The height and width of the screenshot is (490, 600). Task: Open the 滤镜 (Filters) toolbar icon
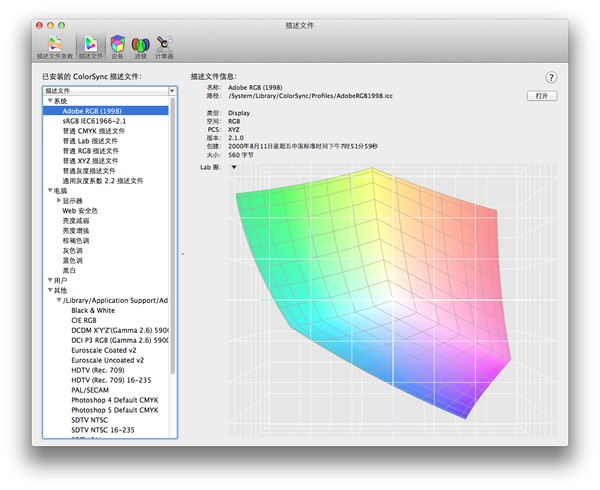click(x=140, y=47)
